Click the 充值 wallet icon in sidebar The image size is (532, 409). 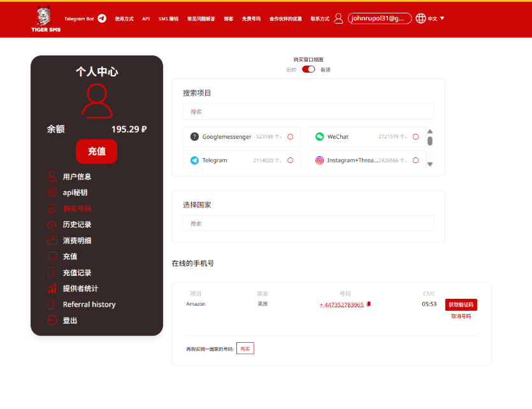click(x=52, y=256)
